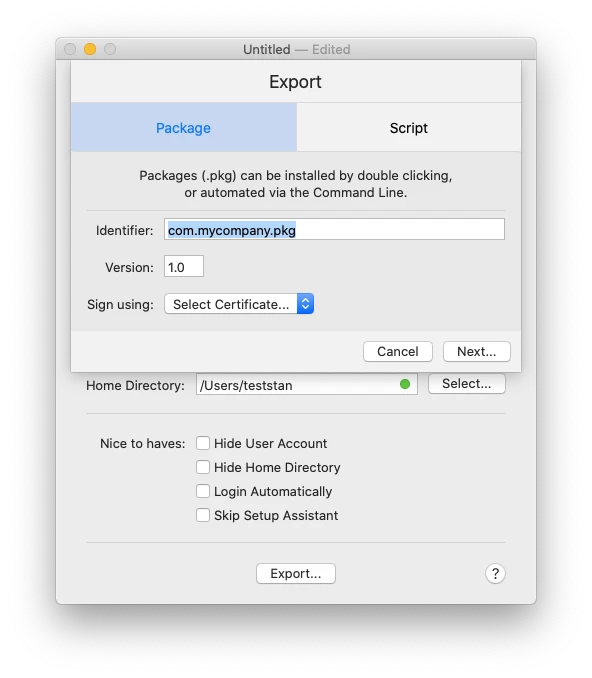Click the Export... button at the bottom
592x678 pixels.
(x=296, y=573)
